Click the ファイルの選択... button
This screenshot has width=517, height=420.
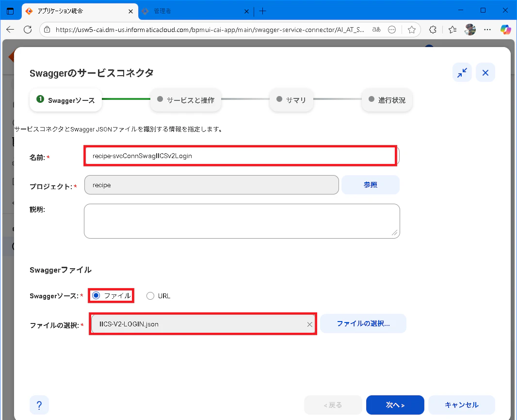click(363, 323)
